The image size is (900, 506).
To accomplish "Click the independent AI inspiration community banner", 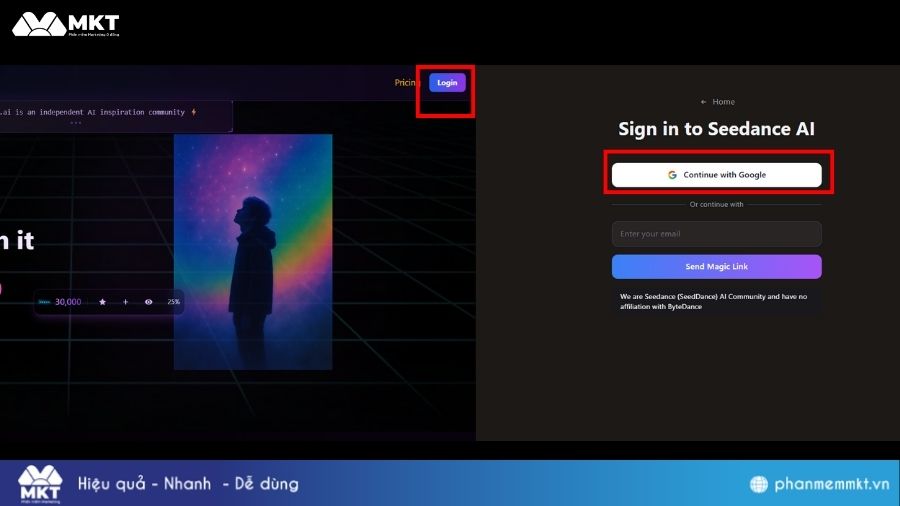I will click(115, 116).
